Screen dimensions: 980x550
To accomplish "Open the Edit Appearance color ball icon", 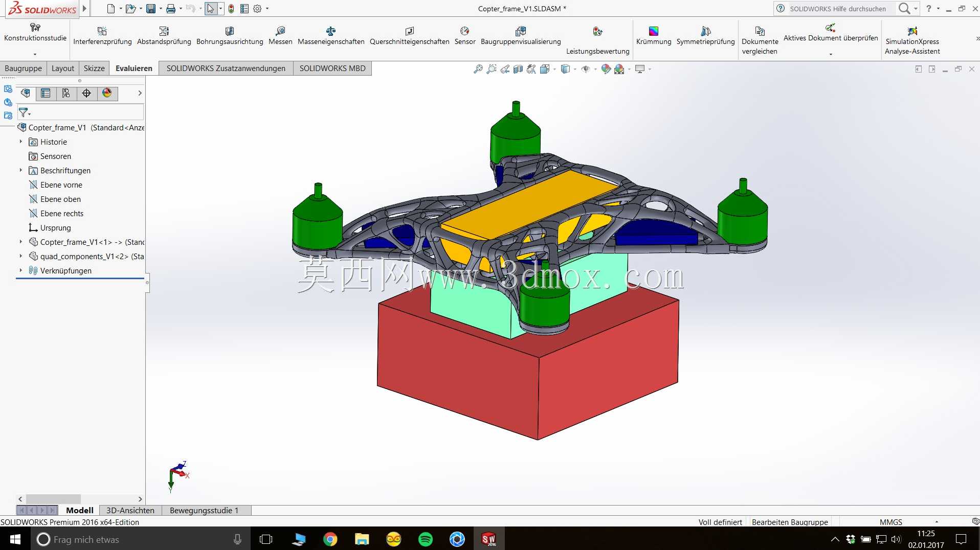I will click(x=606, y=69).
